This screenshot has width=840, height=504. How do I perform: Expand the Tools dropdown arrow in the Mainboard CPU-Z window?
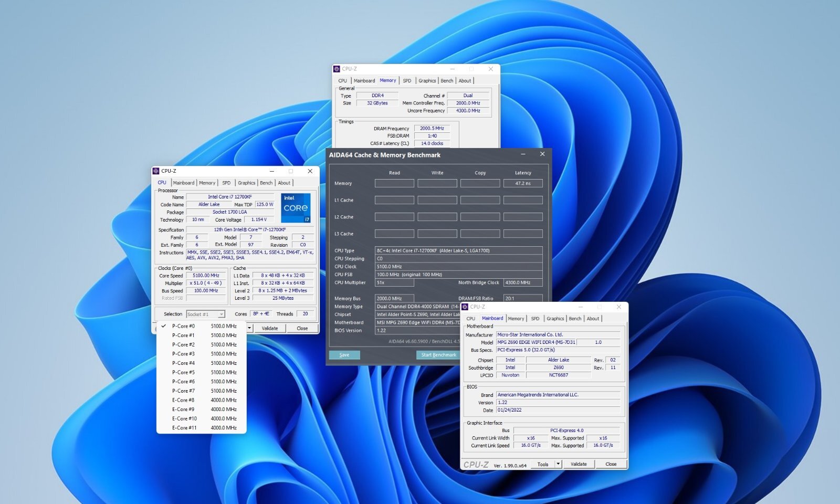(x=558, y=464)
